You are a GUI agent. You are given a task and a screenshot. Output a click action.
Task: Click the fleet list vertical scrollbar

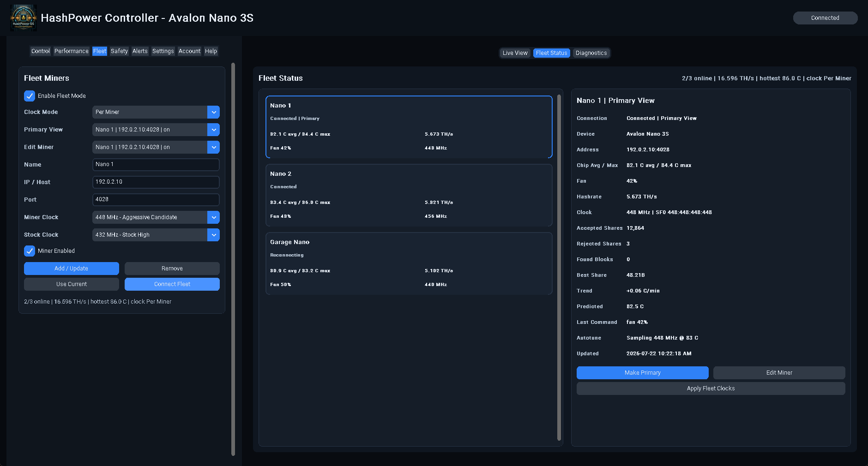(559, 268)
